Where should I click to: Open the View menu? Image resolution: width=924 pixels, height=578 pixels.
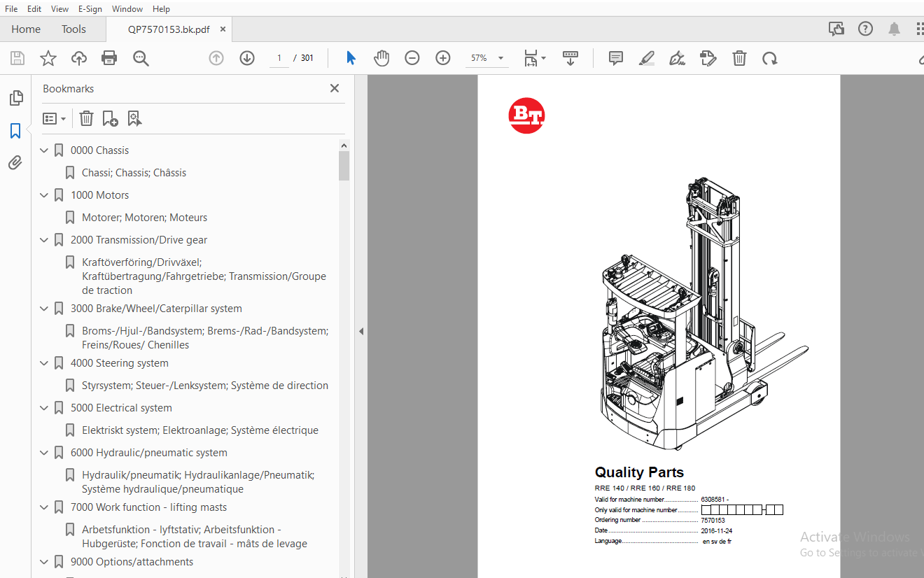tap(59, 8)
